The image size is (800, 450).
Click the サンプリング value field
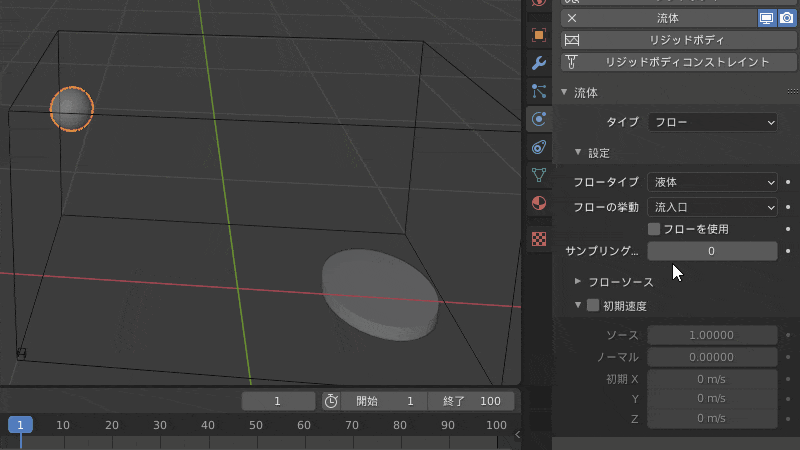pyautogui.click(x=712, y=251)
